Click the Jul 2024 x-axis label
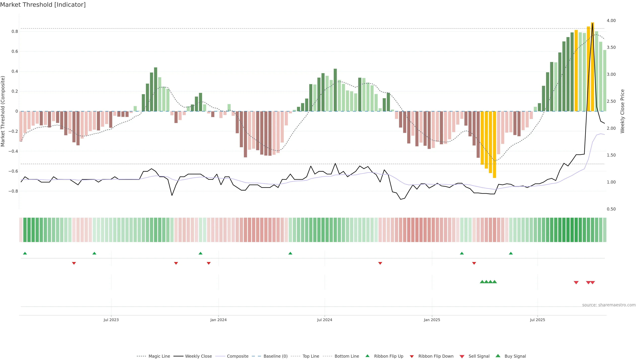This screenshot has height=362, width=644. 325,320
